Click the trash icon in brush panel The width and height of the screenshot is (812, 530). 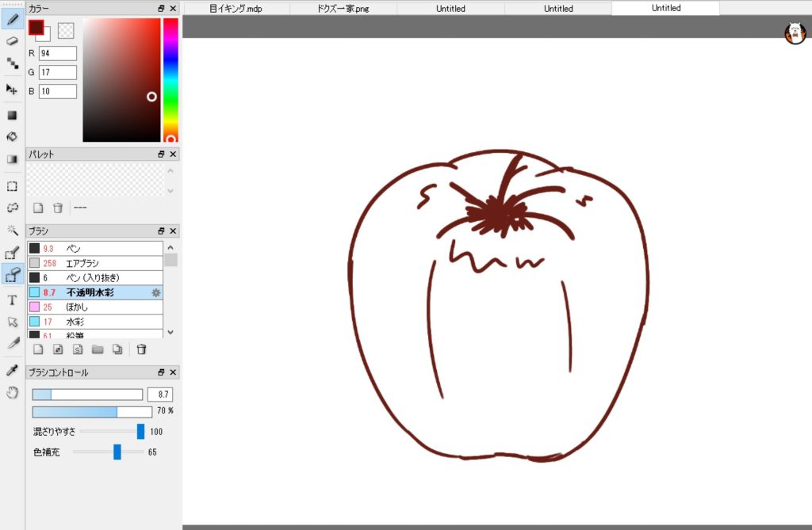(x=141, y=349)
